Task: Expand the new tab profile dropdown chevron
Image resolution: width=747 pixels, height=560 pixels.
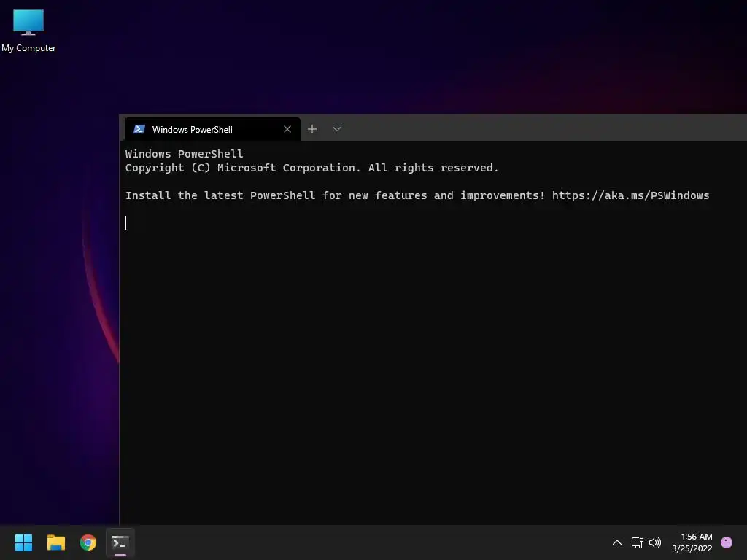Action: pyautogui.click(x=337, y=129)
